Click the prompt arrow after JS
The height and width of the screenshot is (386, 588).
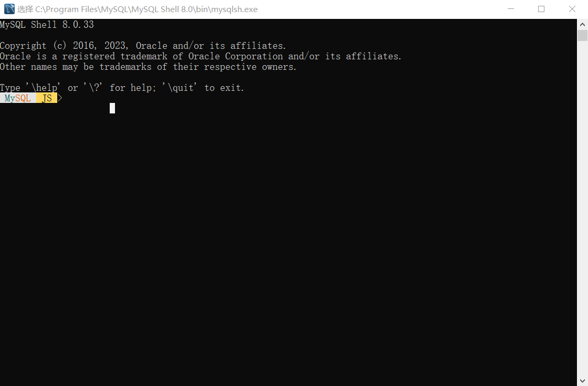coord(60,98)
